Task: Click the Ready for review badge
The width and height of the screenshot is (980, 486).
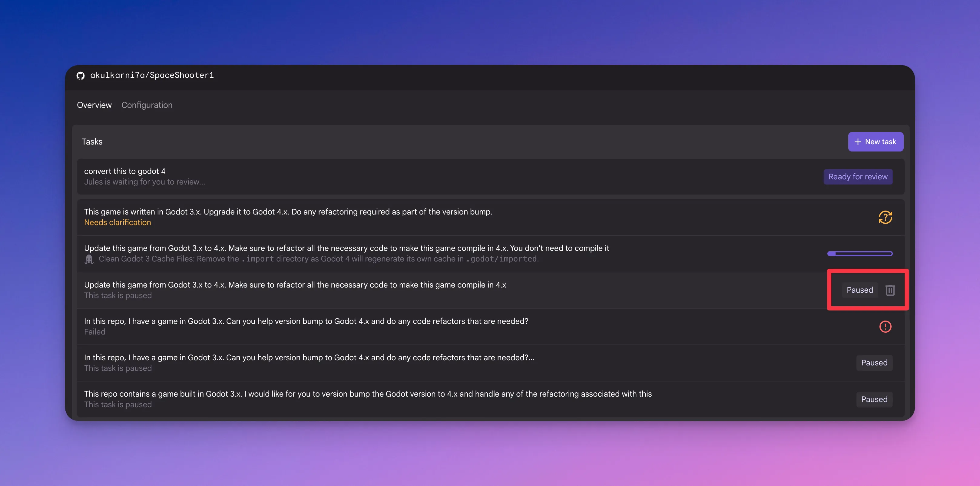Action: (x=858, y=177)
